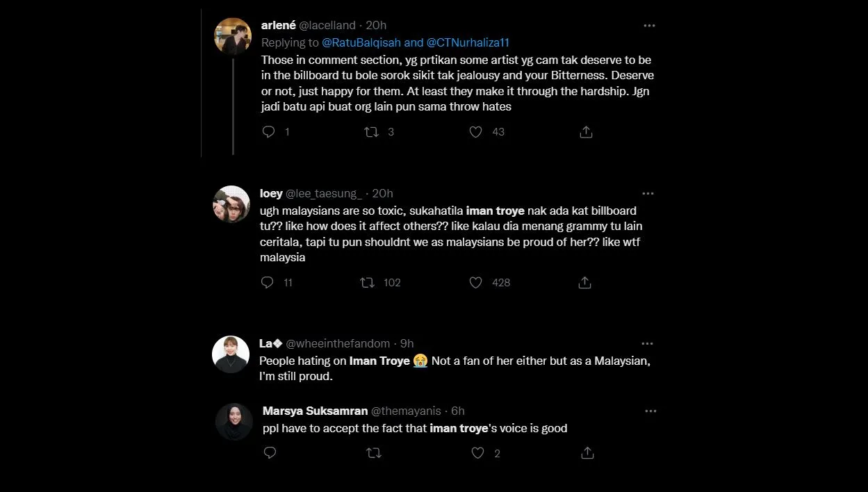Open the @CTNurhaliza11 mention link

pyautogui.click(x=468, y=42)
